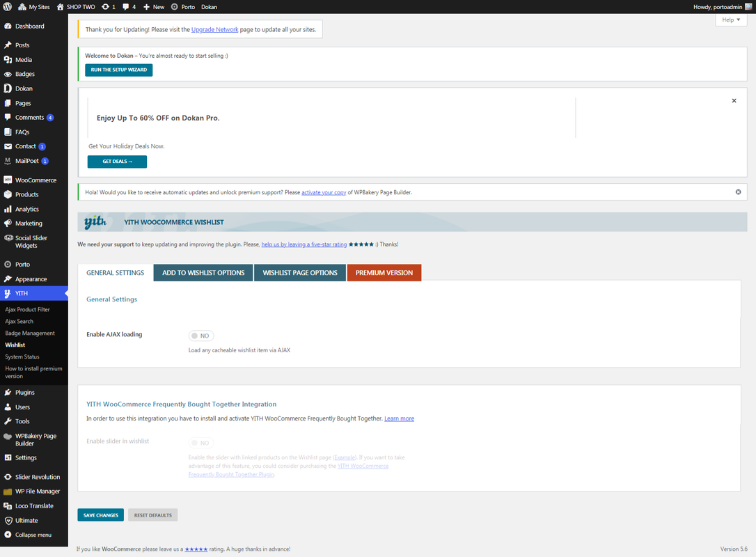Open the Slider Revolution icon

[x=8, y=476]
